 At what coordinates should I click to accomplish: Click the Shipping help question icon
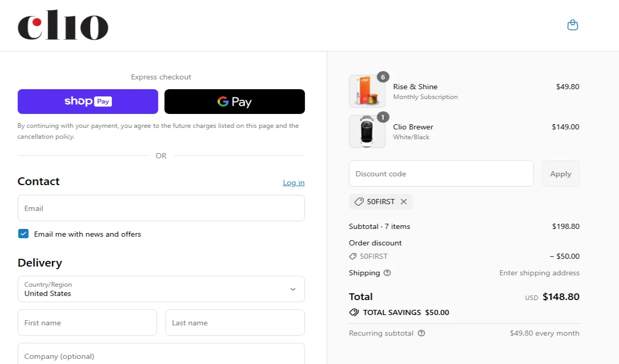coord(387,273)
